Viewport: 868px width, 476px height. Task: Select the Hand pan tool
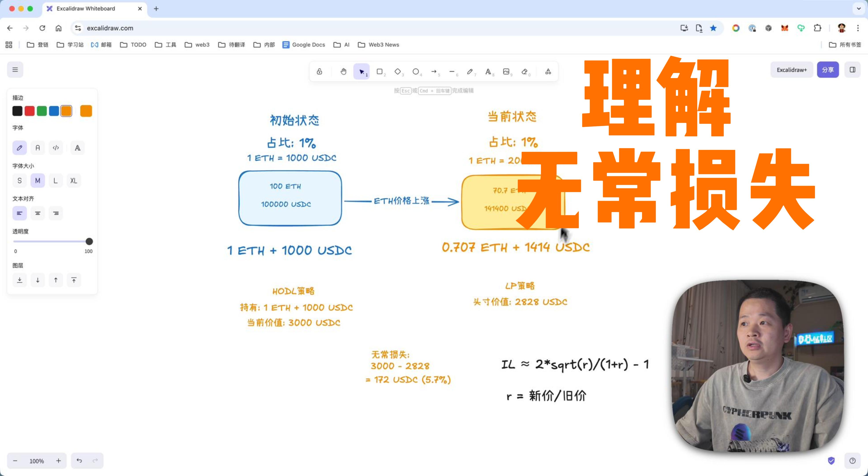point(343,71)
